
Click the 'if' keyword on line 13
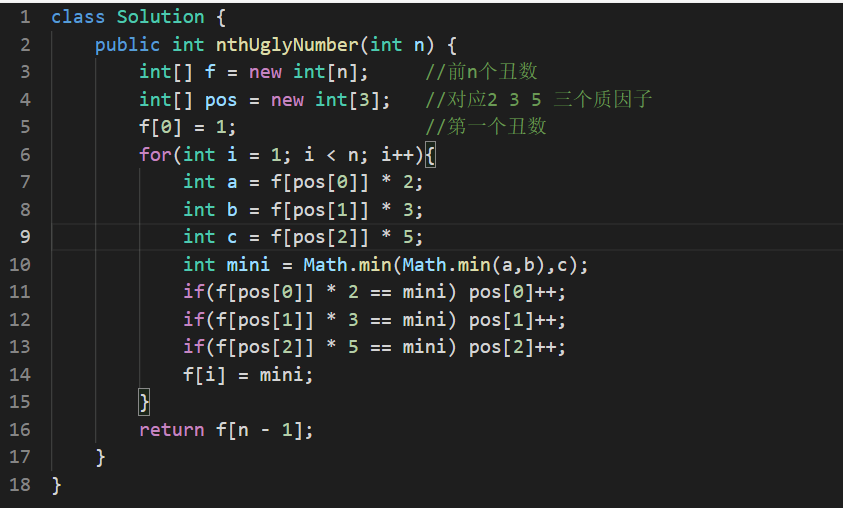click(194, 347)
